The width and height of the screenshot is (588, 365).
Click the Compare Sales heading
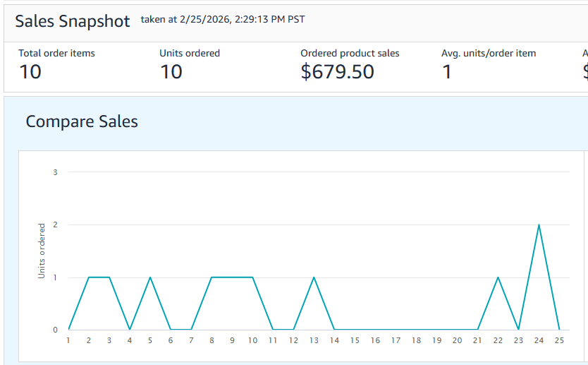click(x=82, y=121)
